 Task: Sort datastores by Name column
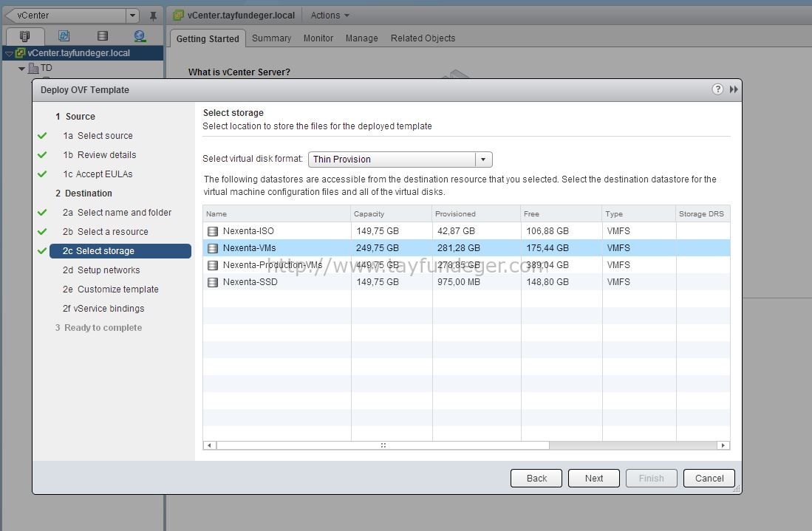(x=276, y=213)
